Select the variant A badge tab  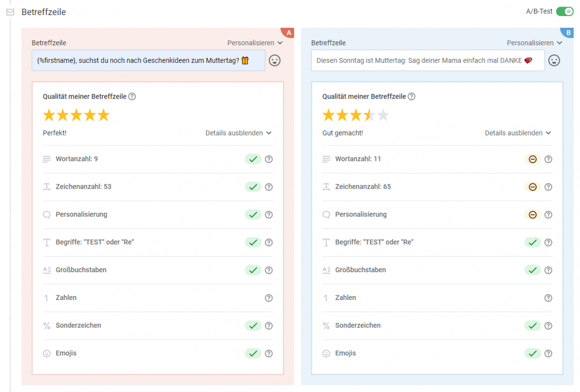(288, 33)
